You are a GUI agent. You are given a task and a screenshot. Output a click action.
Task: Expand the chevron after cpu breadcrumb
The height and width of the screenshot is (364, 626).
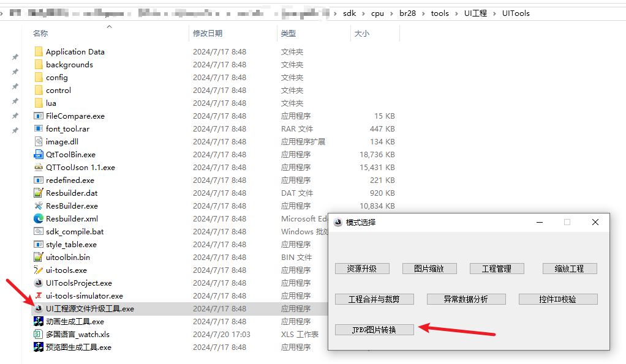(x=391, y=13)
